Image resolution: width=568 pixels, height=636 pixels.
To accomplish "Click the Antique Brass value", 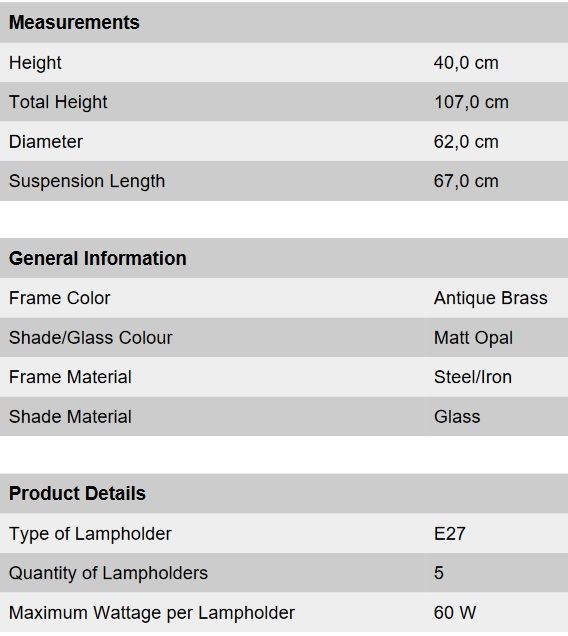I will tap(491, 298).
